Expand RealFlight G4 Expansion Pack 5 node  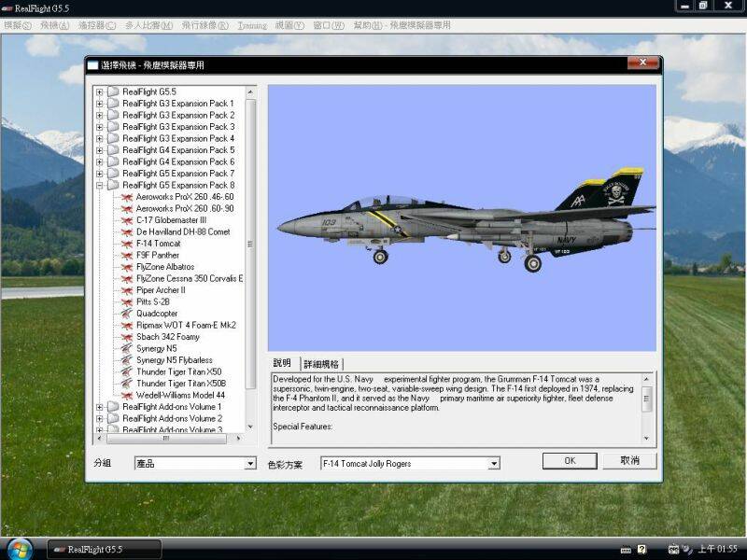click(x=100, y=150)
